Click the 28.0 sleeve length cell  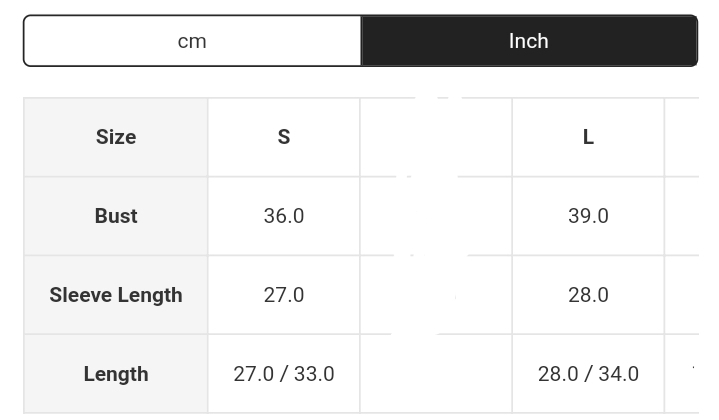pos(588,295)
